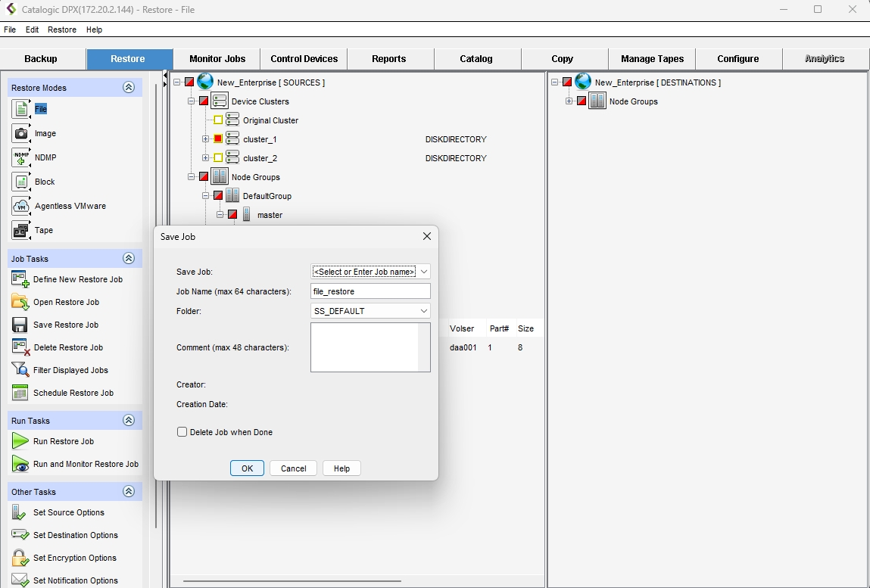The height and width of the screenshot is (588, 870).
Task: Switch to the Monitor Jobs tab
Action: [x=217, y=59]
